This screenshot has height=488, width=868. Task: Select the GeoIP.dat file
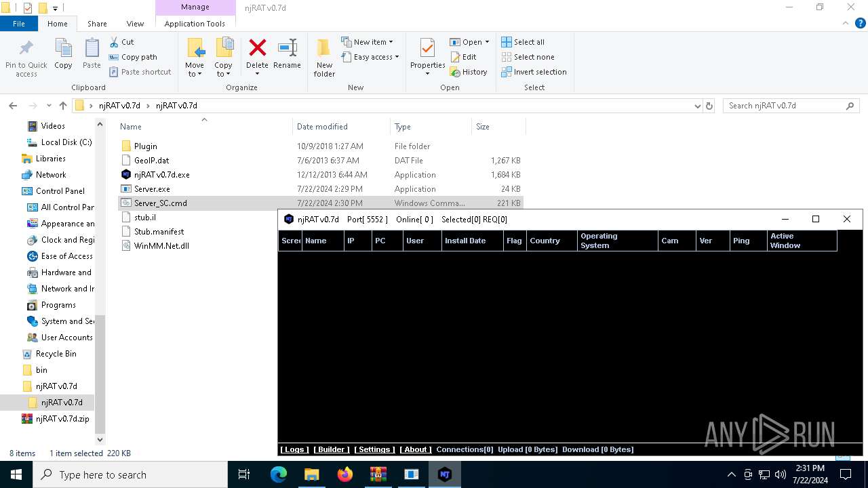point(151,160)
